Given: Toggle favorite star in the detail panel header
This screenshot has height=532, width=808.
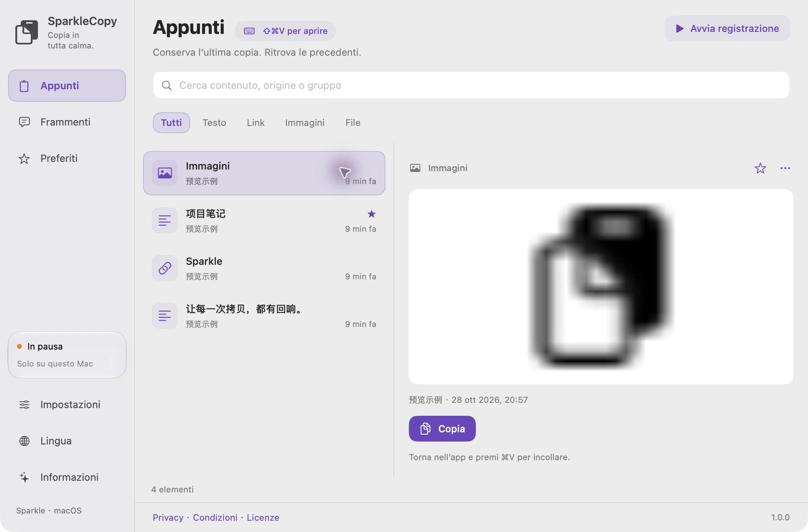Looking at the screenshot, I should (x=761, y=168).
